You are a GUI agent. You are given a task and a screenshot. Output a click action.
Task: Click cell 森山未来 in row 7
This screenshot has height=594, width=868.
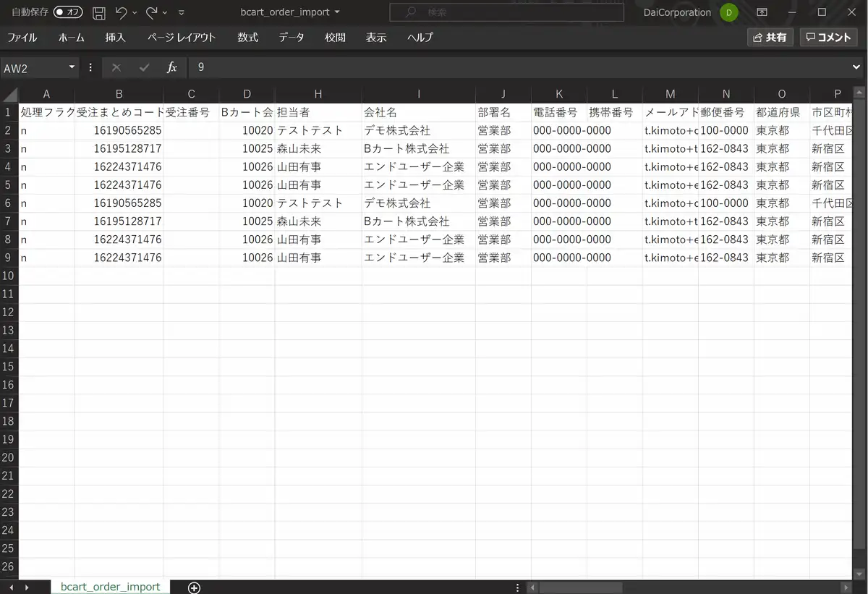pos(318,221)
